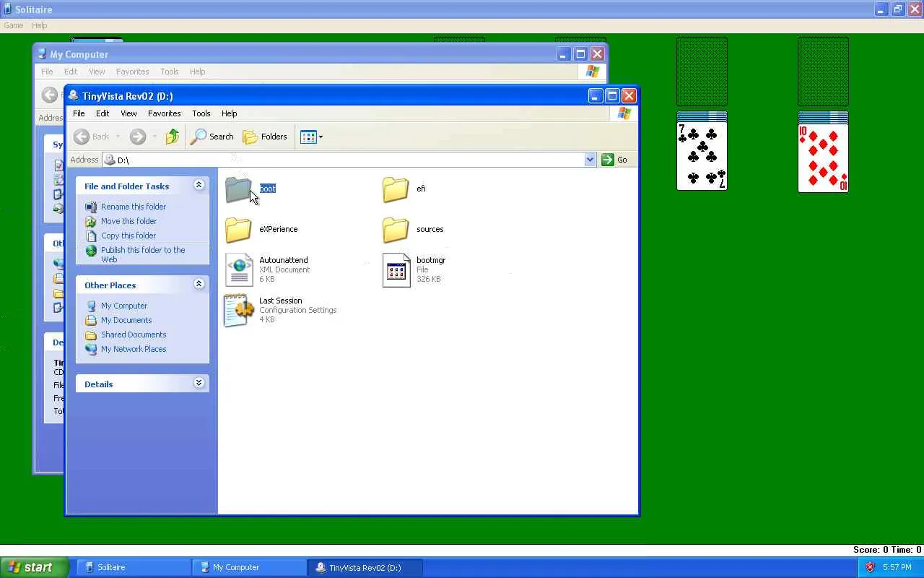This screenshot has width=924, height=578.
Task: Select the Last Session configuration file icon
Action: point(239,310)
